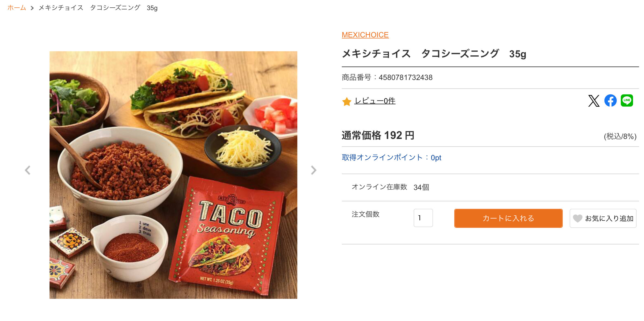644x321 pixels.
Task: Click the お気に入り追加 label text
Action: [609, 218]
